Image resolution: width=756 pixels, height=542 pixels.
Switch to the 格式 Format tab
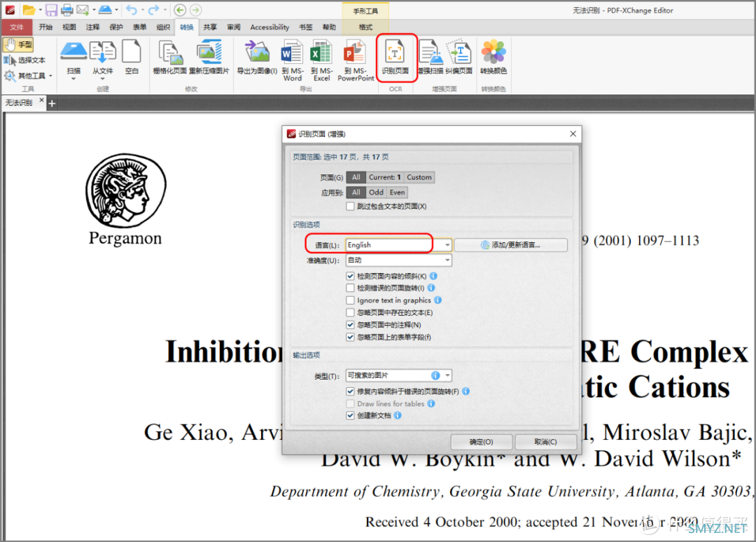(365, 27)
